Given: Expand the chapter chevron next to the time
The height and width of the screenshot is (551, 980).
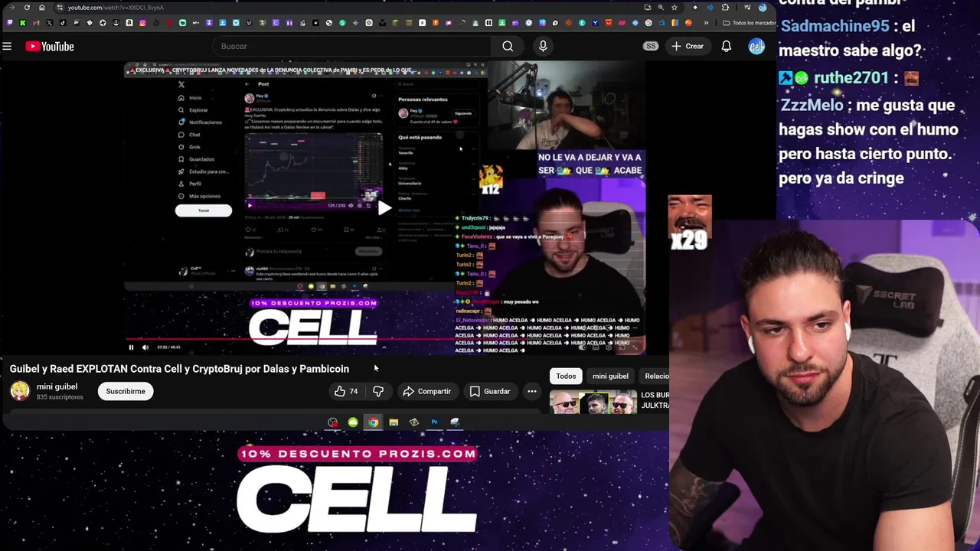Looking at the screenshot, I should click(384, 347).
